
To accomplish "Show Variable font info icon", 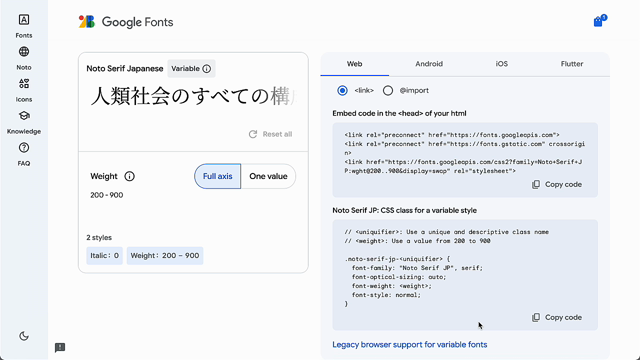I will (207, 69).
